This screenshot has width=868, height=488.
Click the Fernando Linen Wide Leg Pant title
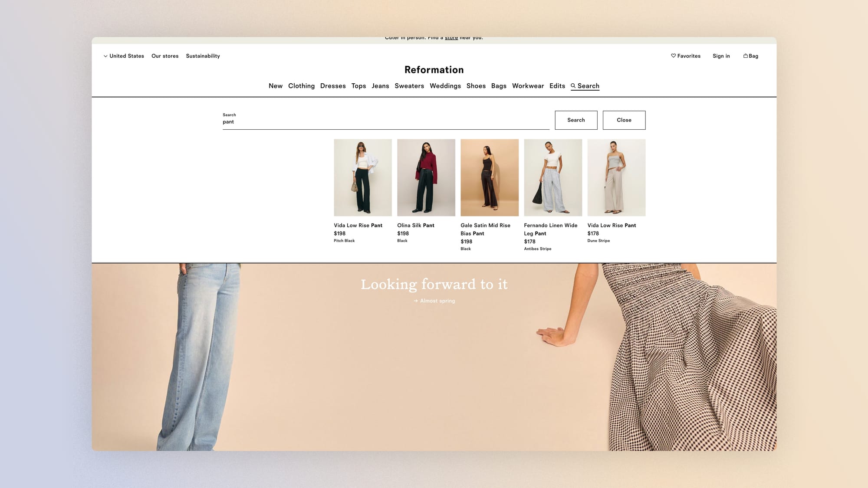pyautogui.click(x=551, y=229)
